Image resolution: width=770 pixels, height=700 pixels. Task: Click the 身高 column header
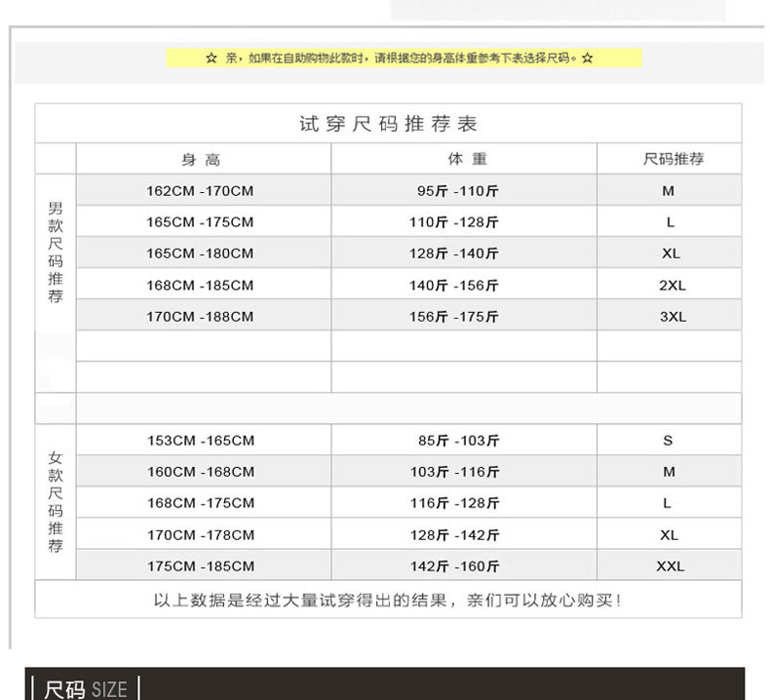click(x=202, y=159)
